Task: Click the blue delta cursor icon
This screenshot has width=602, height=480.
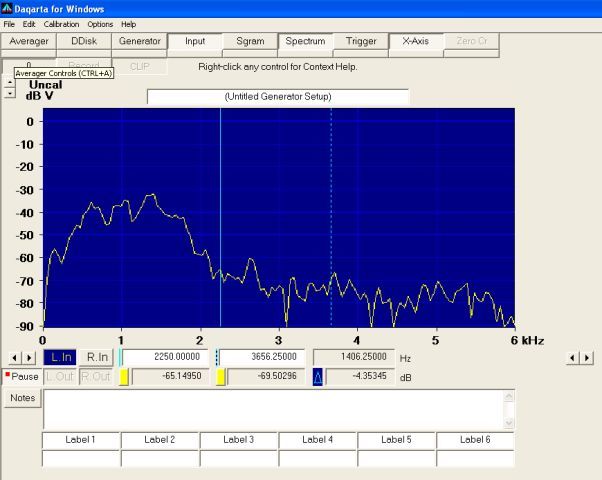Action: [x=318, y=377]
